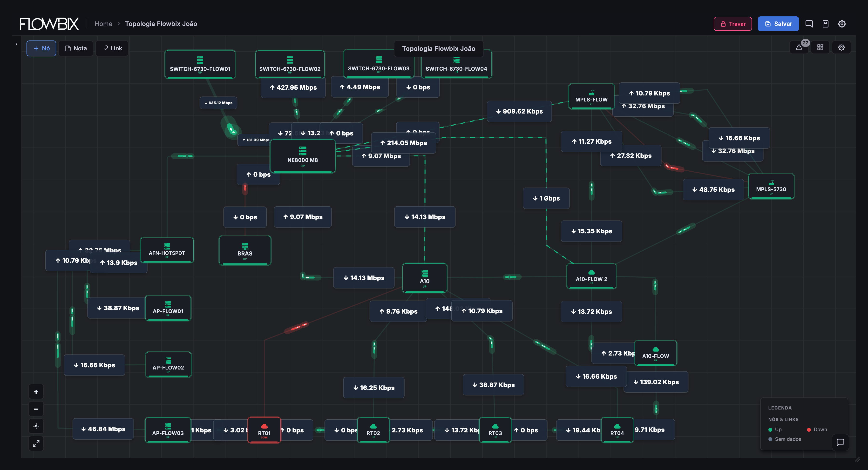Click the 15.35 Kbps traffic label
Viewport: 868px width, 470px height.
coord(591,231)
